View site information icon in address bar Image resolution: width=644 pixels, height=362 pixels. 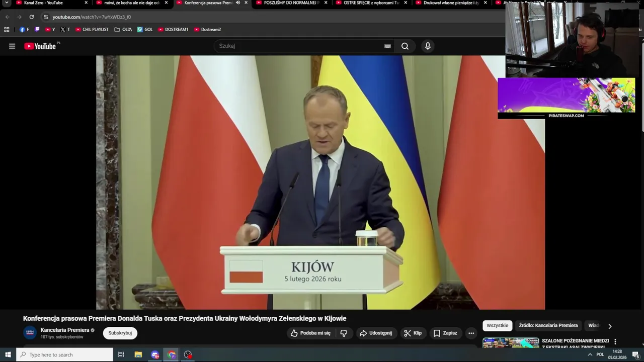[x=46, y=17]
